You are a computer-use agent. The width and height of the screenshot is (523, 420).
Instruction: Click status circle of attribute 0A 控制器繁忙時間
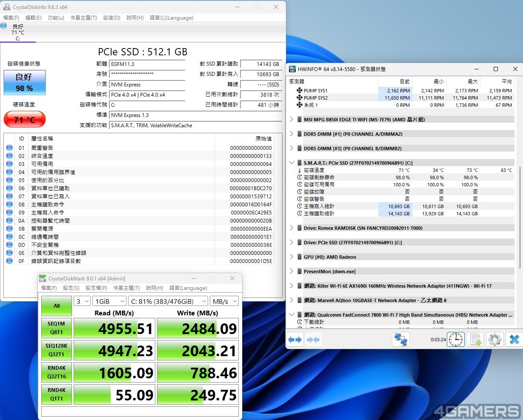coord(9,220)
